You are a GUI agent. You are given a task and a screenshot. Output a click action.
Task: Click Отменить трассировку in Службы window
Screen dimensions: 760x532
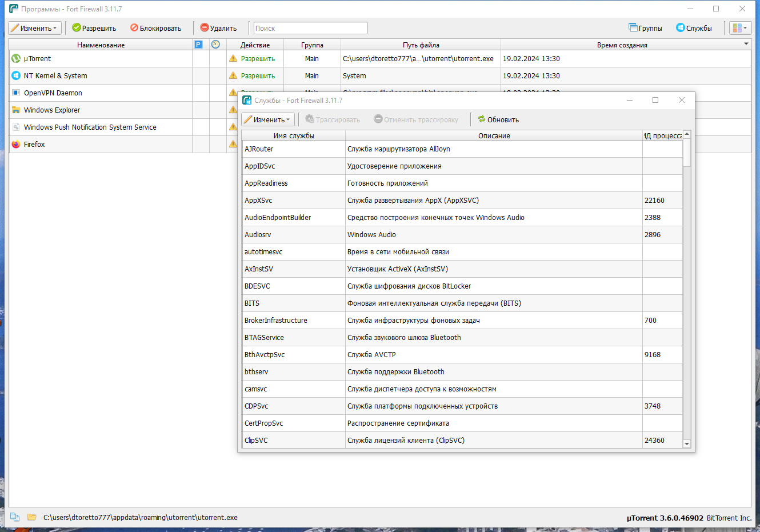pos(416,119)
